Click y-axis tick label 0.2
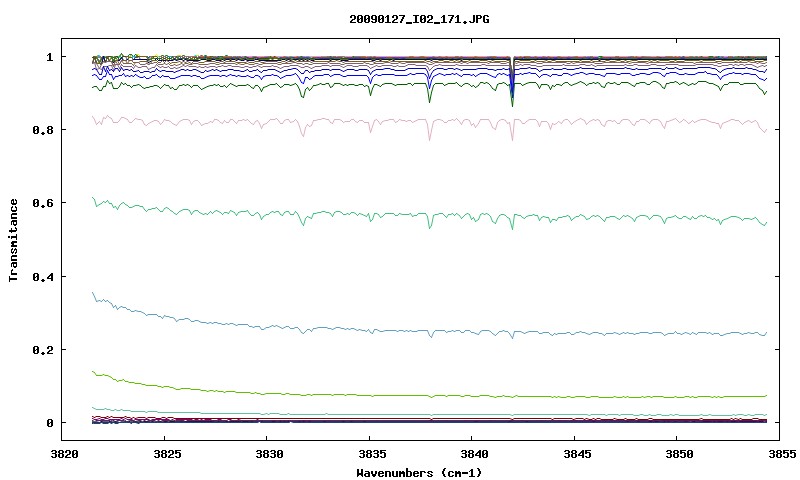 click(42, 350)
